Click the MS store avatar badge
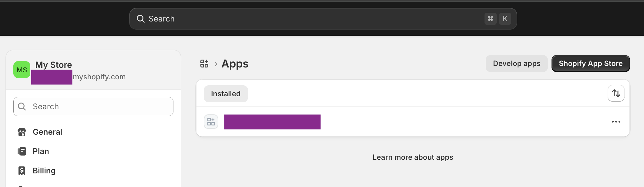The height and width of the screenshot is (187, 644). pos(21,70)
